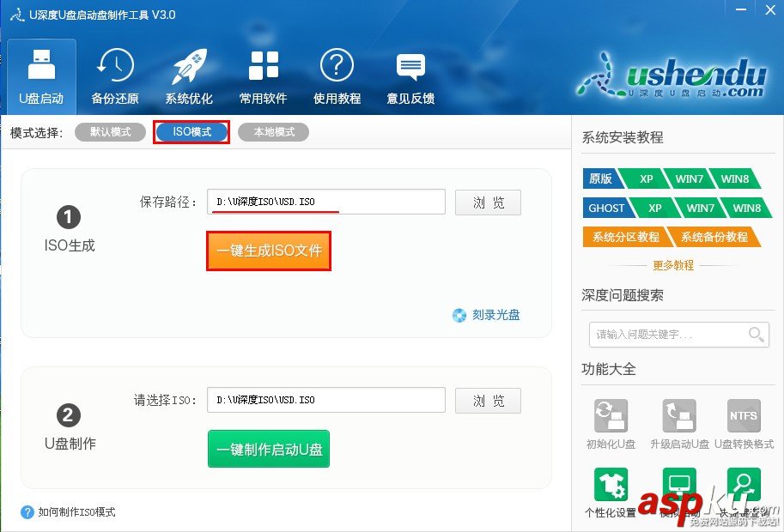Open 备份还原 backup restore section

click(x=115, y=76)
